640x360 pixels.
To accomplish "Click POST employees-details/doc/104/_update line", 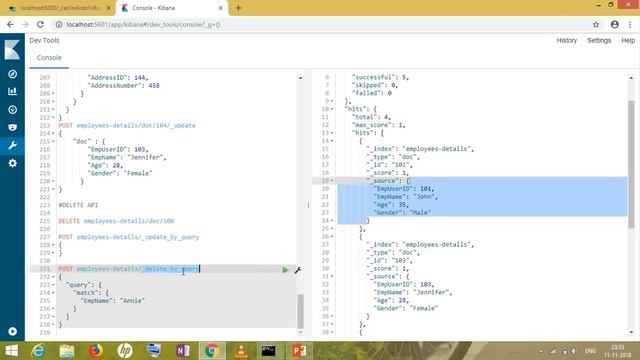I will (x=127, y=125).
